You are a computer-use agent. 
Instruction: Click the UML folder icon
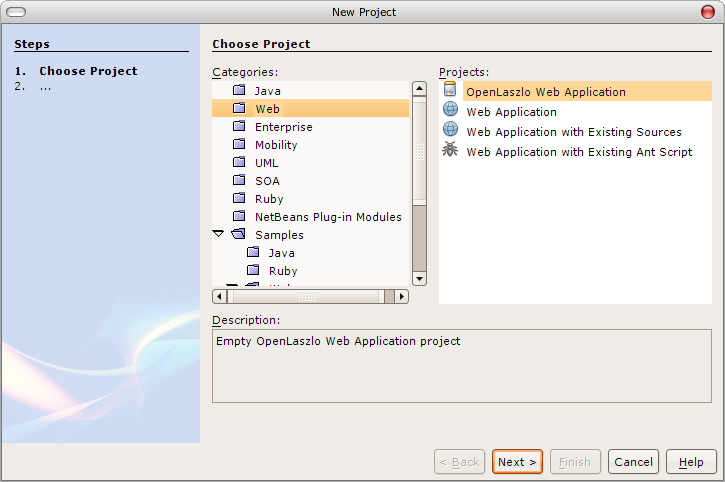(239, 162)
